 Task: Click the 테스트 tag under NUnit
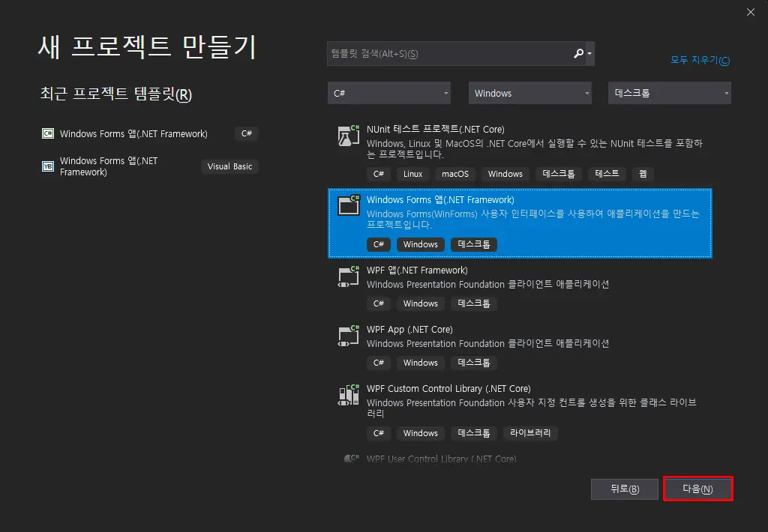coord(607,174)
